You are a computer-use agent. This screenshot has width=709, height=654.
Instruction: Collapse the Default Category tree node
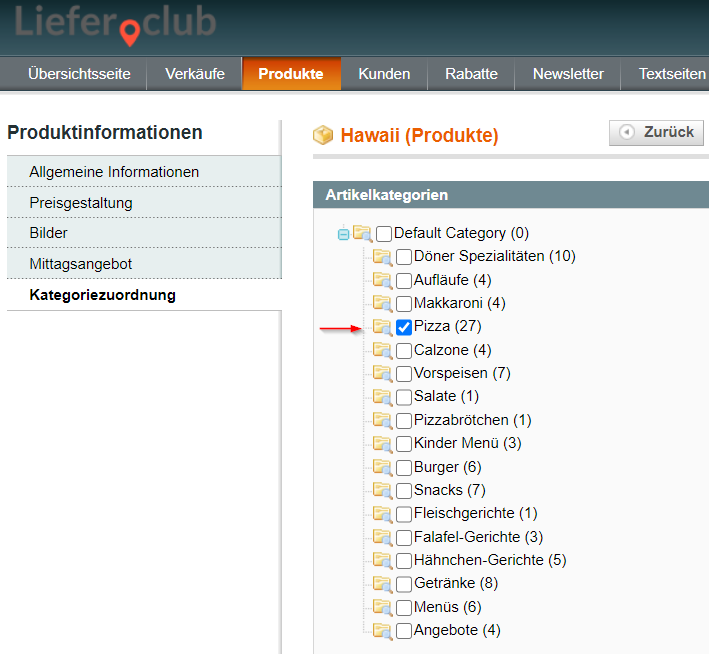coord(343,234)
